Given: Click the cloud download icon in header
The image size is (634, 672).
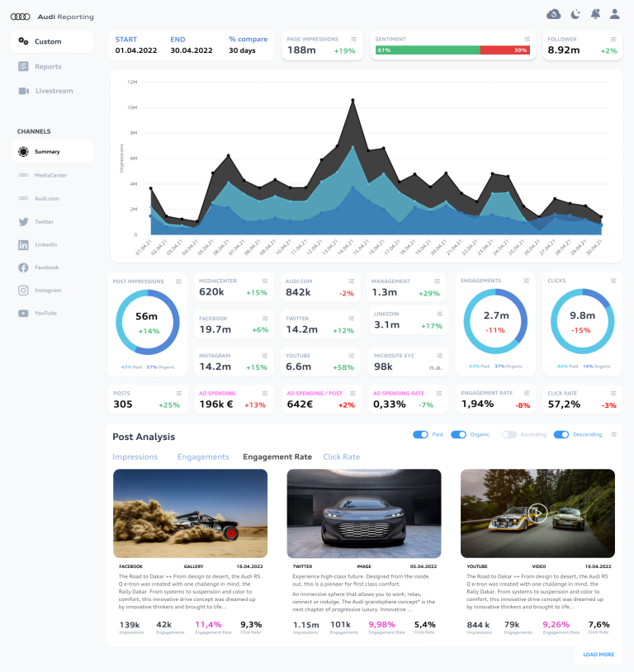Looking at the screenshot, I should tap(553, 14).
